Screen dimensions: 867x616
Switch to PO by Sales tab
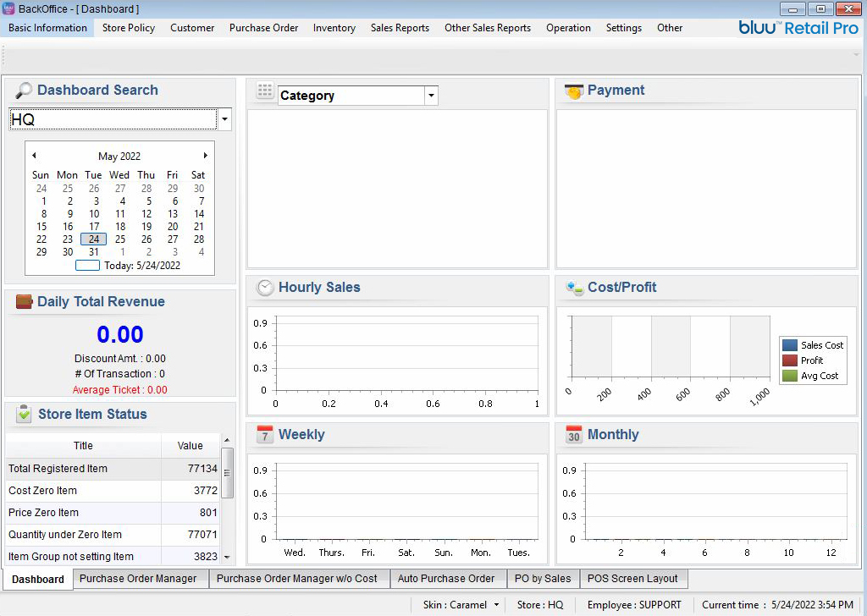(543, 579)
